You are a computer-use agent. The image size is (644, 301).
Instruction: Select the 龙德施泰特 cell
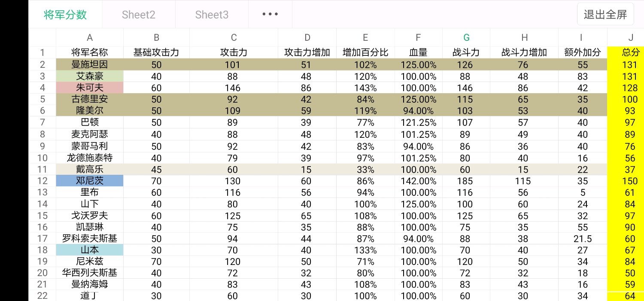pyautogui.click(x=90, y=158)
